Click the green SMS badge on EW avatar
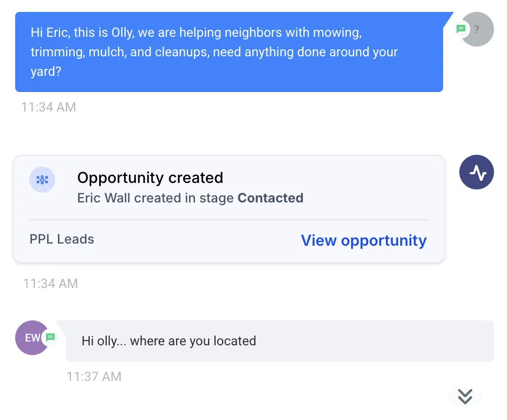 pos(50,337)
